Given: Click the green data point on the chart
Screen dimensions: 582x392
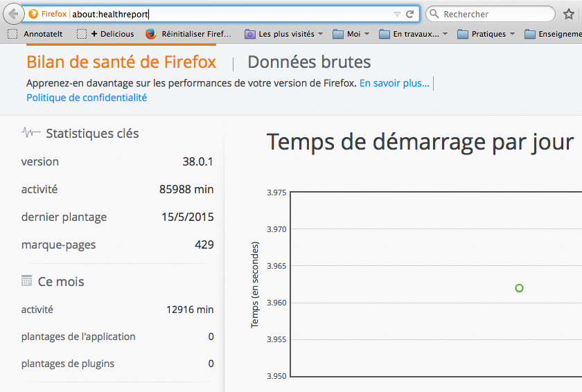Looking at the screenshot, I should [519, 288].
